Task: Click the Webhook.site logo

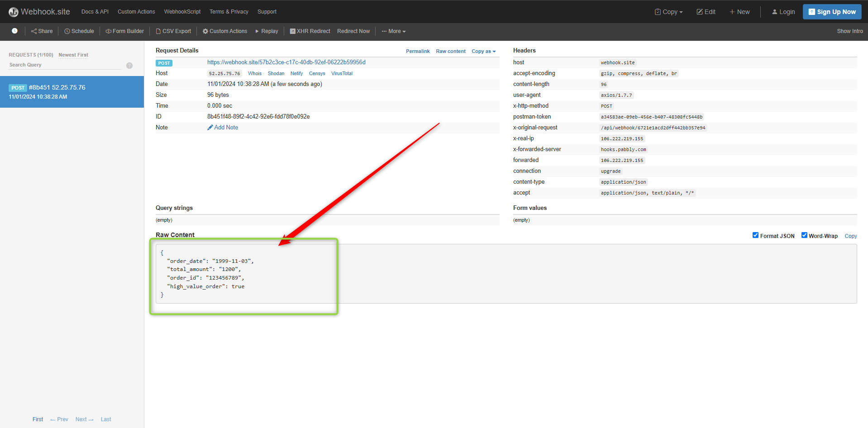Action: pos(39,12)
